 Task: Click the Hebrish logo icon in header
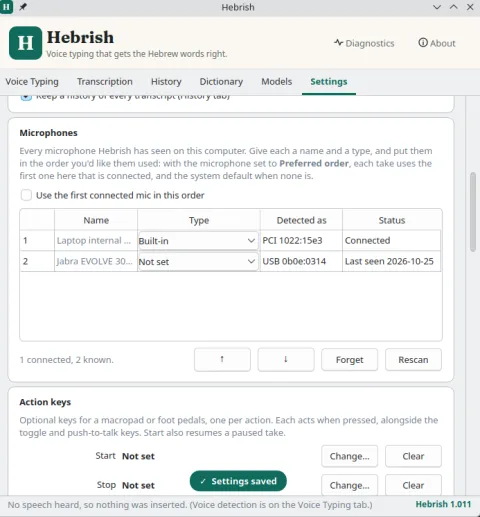25,43
